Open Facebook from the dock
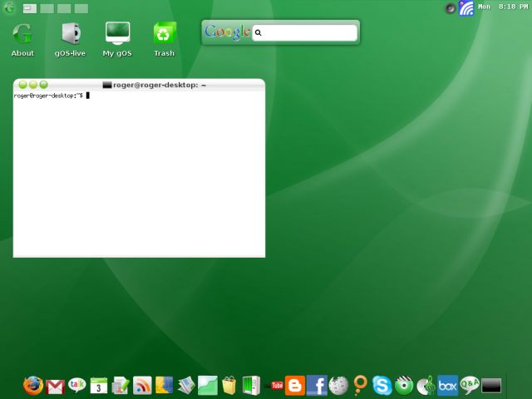Viewport: 532px width, 399px height. click(317, 386)
